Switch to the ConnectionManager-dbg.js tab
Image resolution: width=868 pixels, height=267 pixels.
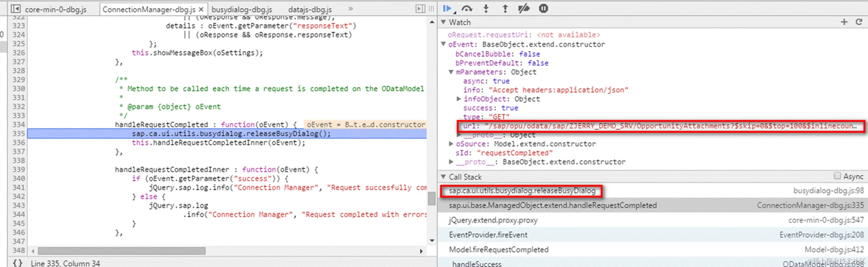click(149, 9)
